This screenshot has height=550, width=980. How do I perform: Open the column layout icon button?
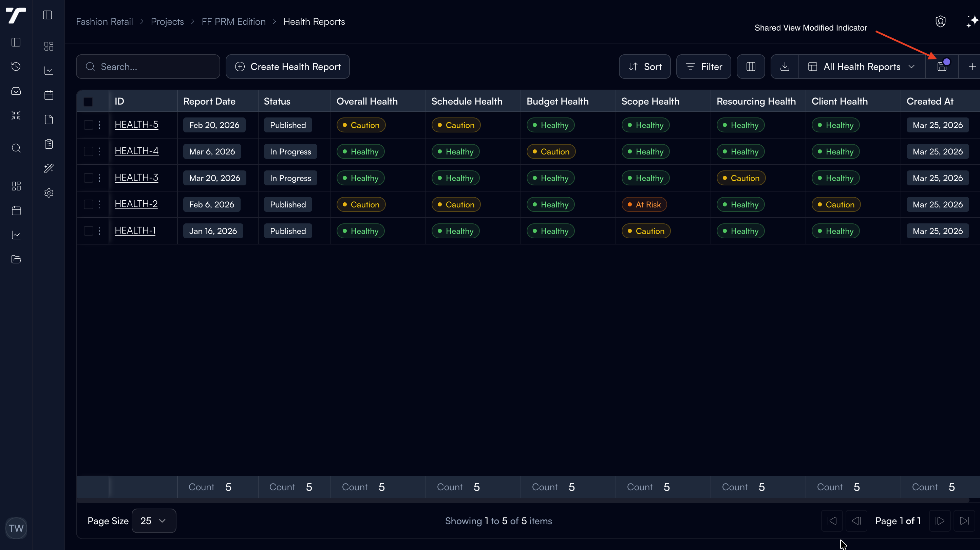click(x=751, y=67)
